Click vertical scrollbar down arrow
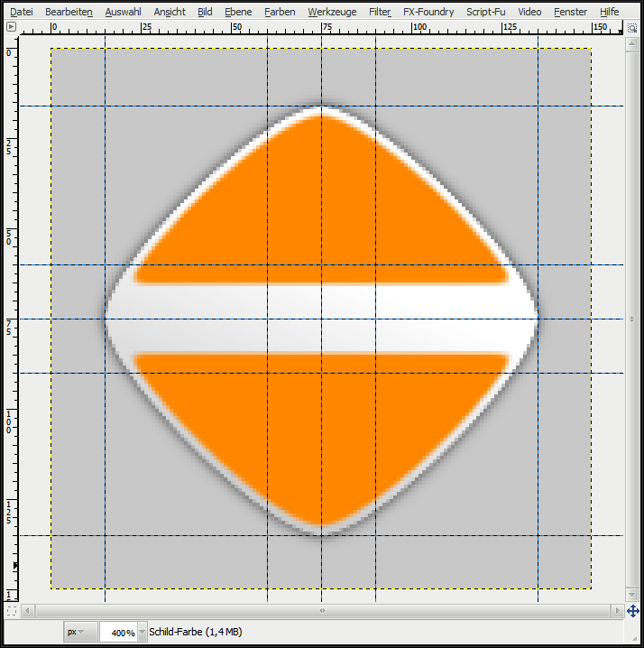Viewport: 644px width, 648px height. [x=632, y=594]
